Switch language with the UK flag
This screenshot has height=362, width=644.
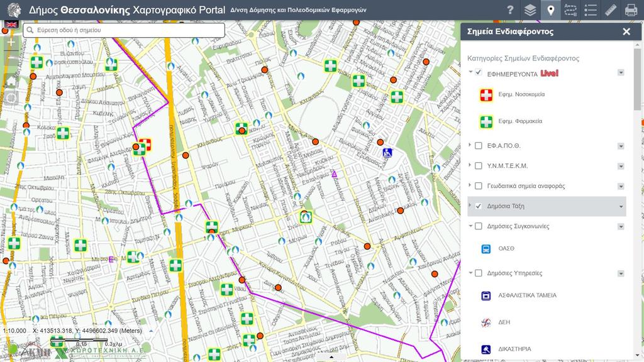click(11, 25)
